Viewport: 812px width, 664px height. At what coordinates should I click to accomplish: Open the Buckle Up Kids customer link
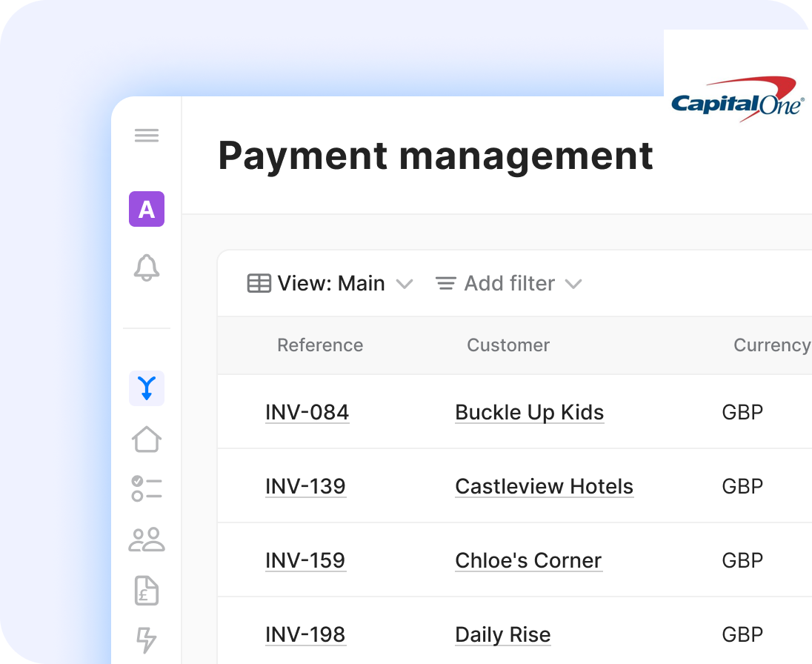[x=529, y=412]
